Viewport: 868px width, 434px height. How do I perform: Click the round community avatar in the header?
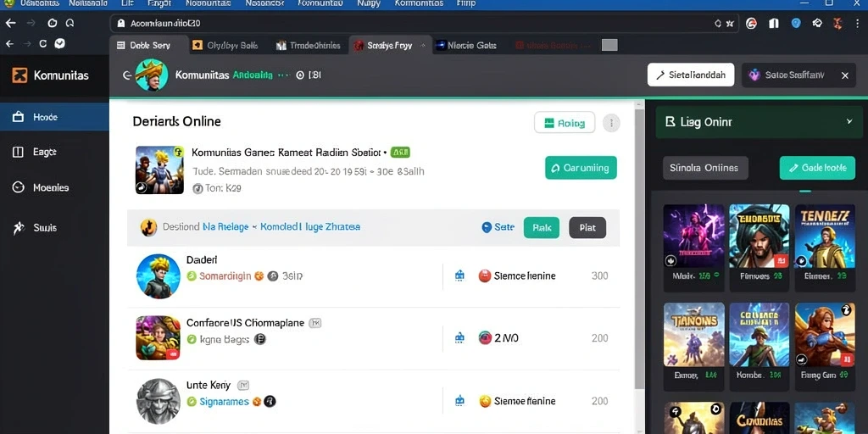(151, 75)
